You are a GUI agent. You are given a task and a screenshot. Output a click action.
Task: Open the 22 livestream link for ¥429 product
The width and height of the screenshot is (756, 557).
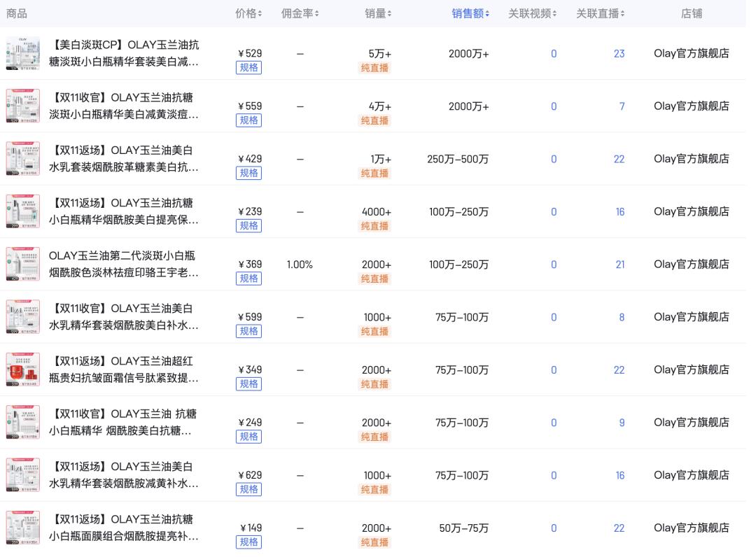619,159
